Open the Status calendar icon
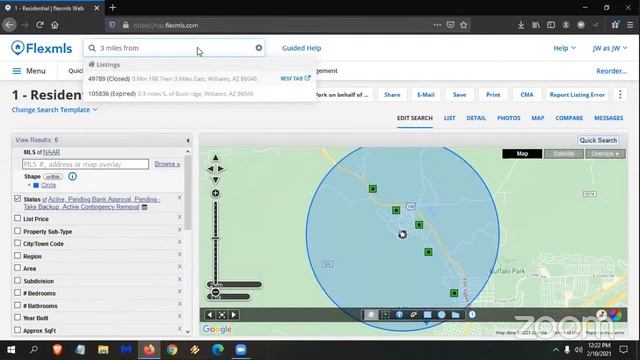The height and width of the screenshot is (360, 640). pyautogui.click(x=144, y=207)
